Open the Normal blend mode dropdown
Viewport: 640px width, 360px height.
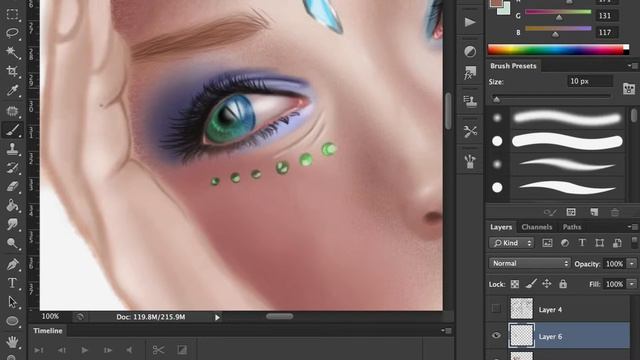tap(529, 264)
